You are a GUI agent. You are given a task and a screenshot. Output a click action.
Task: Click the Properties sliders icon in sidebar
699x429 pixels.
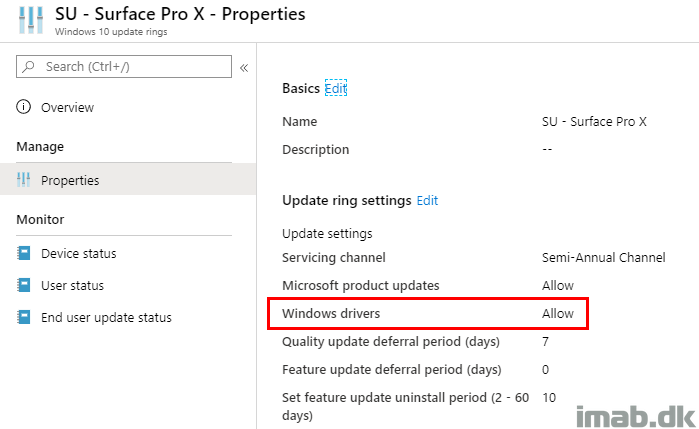pos(23,180)
